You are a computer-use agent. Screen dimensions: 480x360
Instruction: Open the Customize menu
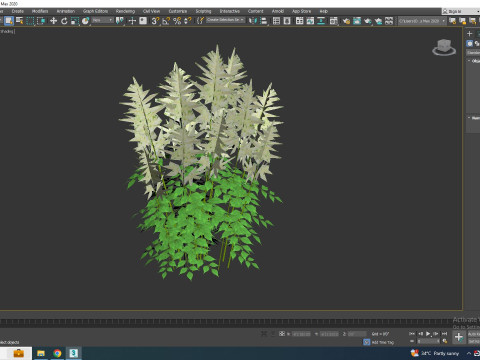(x=178, y=11)
